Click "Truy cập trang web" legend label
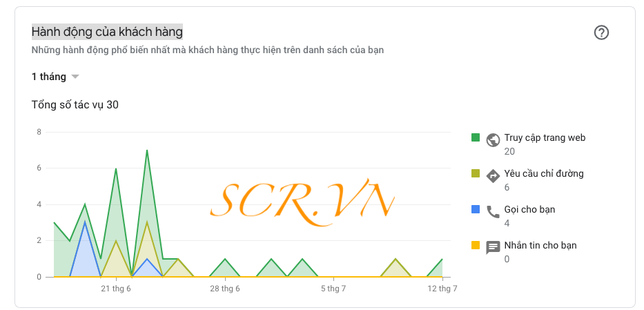 (x=545, y=137)
